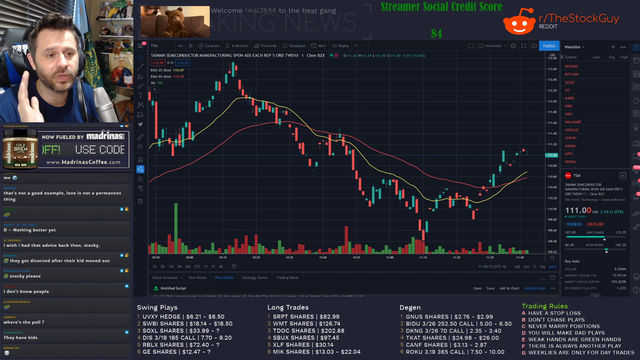Click the trash icon to remove drawings
The height and width of the screenshot is (360, 640).
tap(140, 201)
